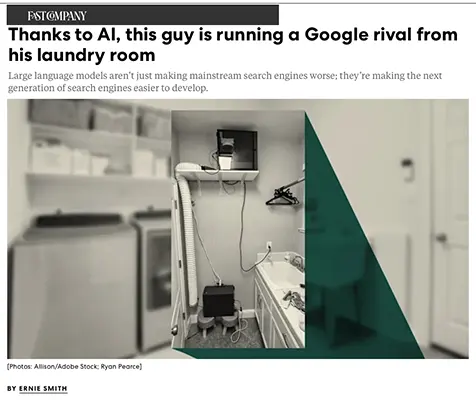The height and width of the screenshot is (400, 476).
Task: Click the wall power outlet above the sink
Action: (269, 246)
